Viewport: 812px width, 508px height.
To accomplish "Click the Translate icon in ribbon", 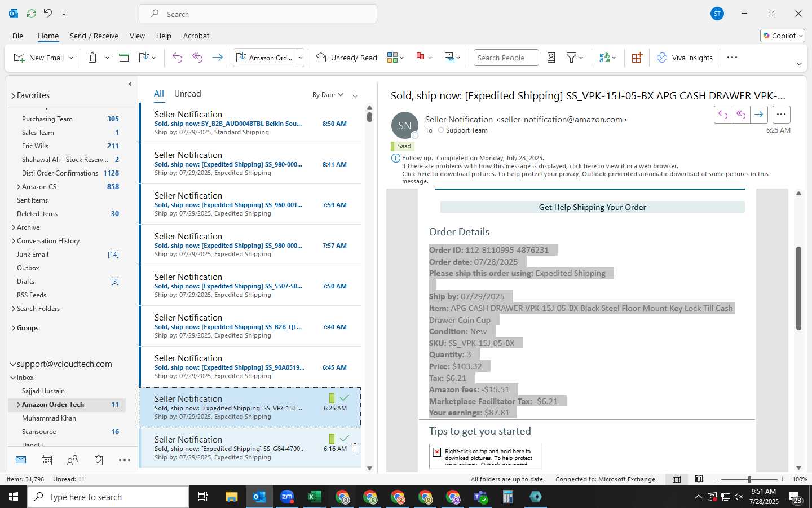I will tap(604, 58).
